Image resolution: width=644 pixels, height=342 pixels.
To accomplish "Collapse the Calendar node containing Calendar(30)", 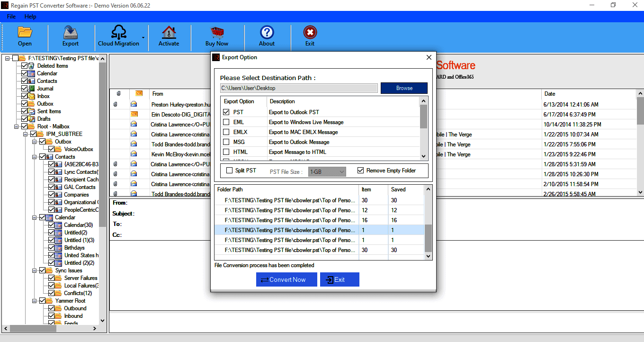I will point(35,217).
